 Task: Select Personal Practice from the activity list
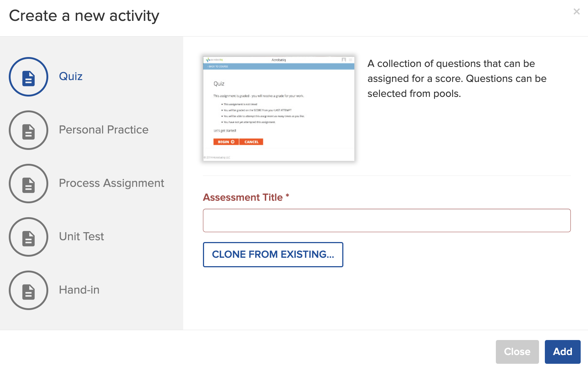pos(104,130)
